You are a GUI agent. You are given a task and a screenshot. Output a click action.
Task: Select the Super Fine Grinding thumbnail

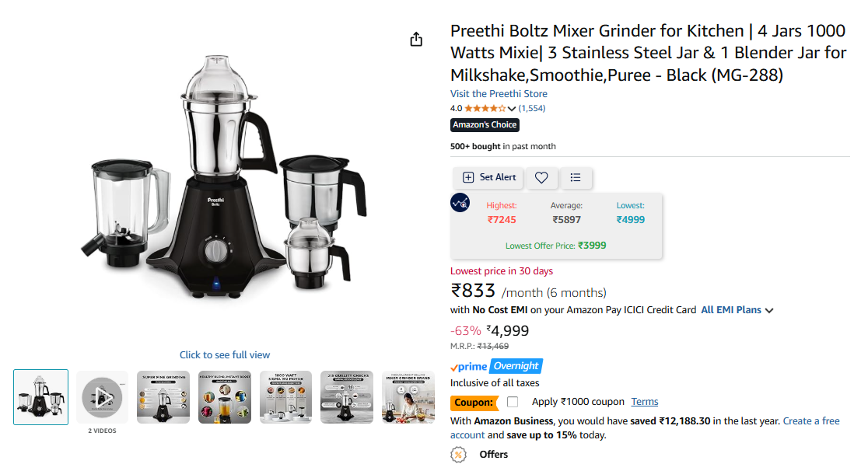[x=163, y=397]
